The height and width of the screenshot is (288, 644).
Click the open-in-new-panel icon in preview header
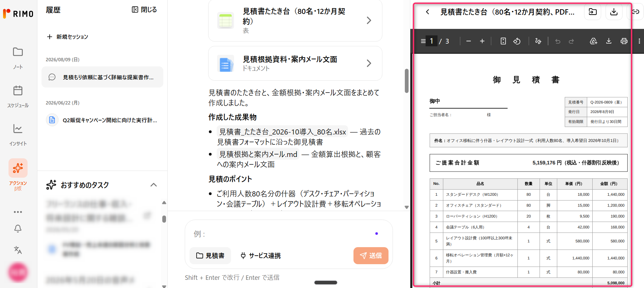593,12
